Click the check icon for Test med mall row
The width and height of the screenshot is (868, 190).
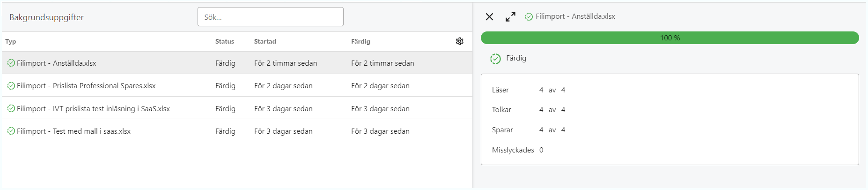(11, 131)
